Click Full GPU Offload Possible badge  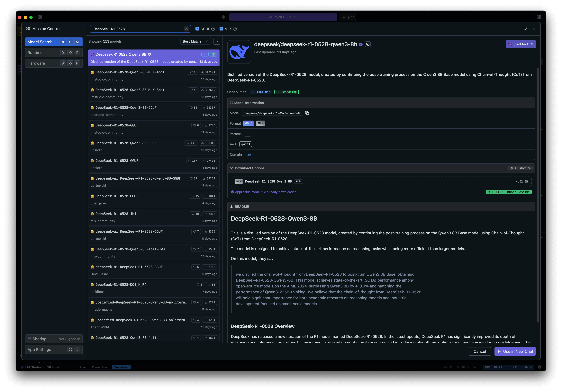click(508, 192)
